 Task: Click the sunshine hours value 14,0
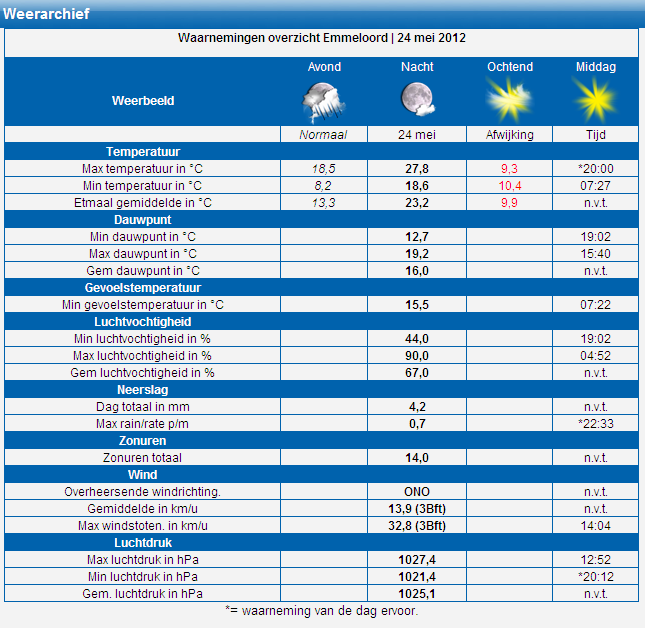(x=417, y=458)
